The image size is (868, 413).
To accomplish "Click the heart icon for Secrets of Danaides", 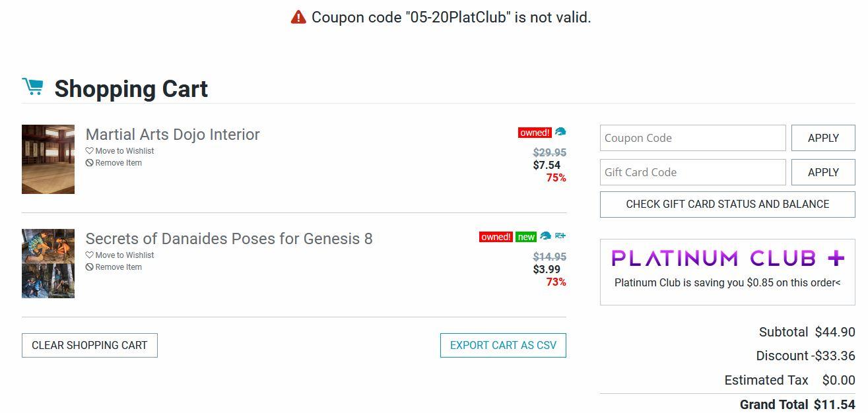I will [x=90, y=255].
